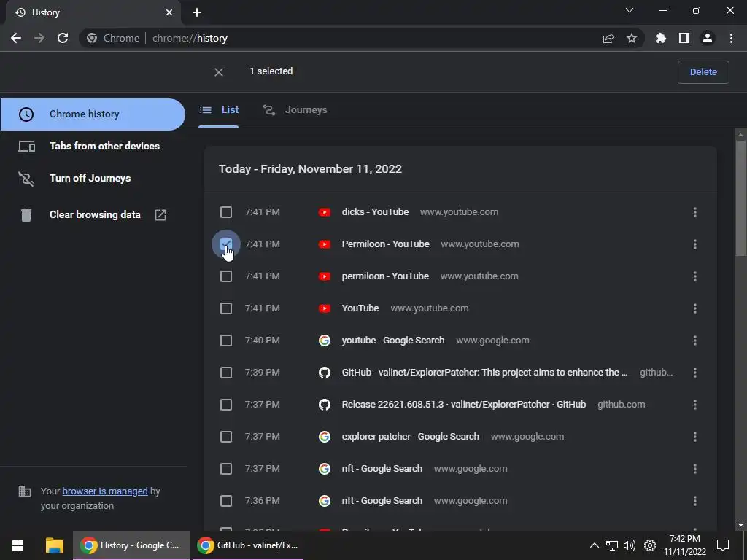Switch to the Journeys tab
The height and width of the screenshot is (560, 747).
click(295, 110)
